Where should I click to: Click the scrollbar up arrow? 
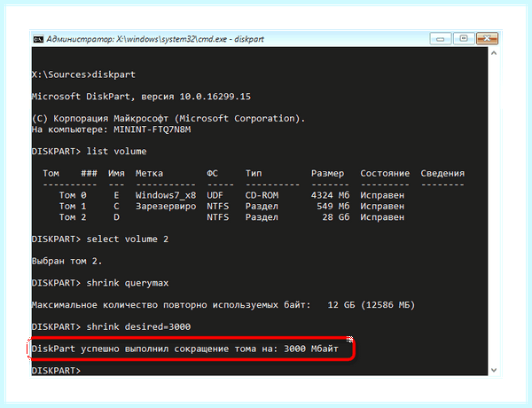click(x=494, y=53)
